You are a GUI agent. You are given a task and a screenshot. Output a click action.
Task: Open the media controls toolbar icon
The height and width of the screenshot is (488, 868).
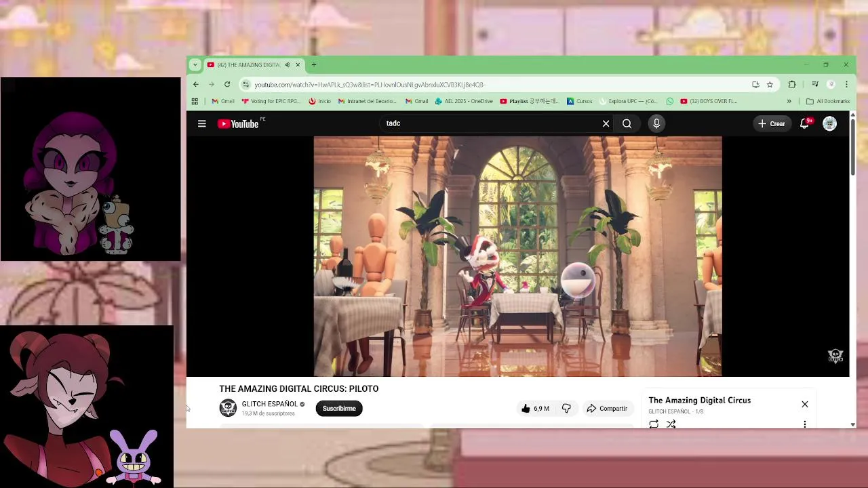pos(815,85)
